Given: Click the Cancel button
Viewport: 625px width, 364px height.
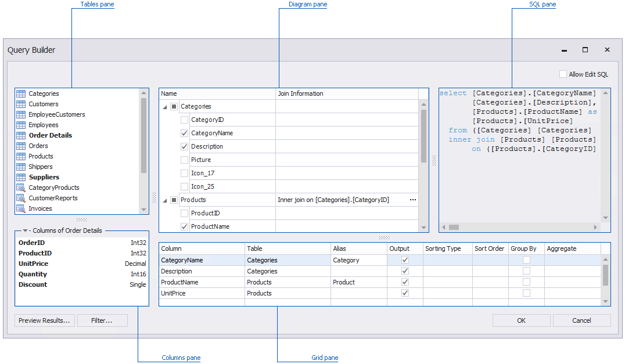Looking at the screenshot, I should (x=581, y=320).
